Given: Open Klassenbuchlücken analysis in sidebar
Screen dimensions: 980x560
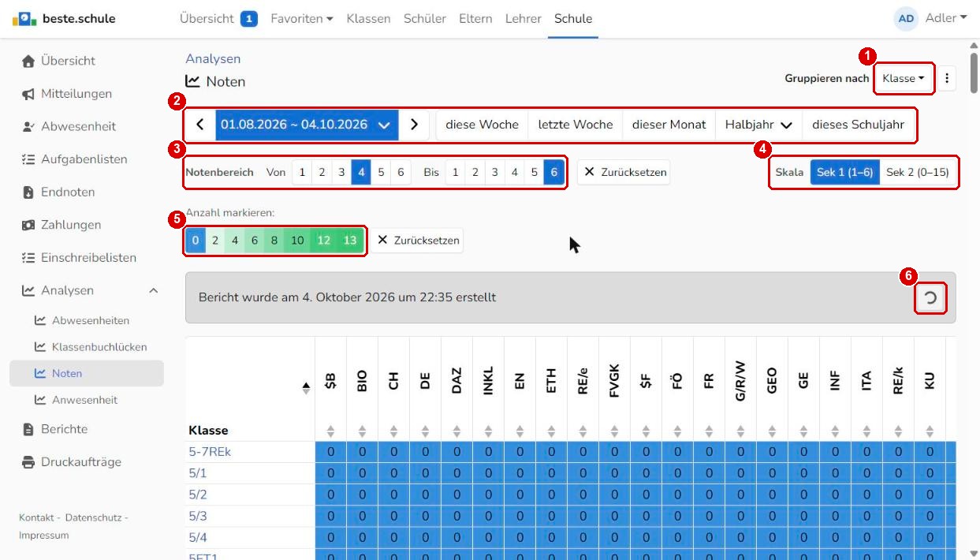Looking at the screenshot, I should tap(99, 347).
